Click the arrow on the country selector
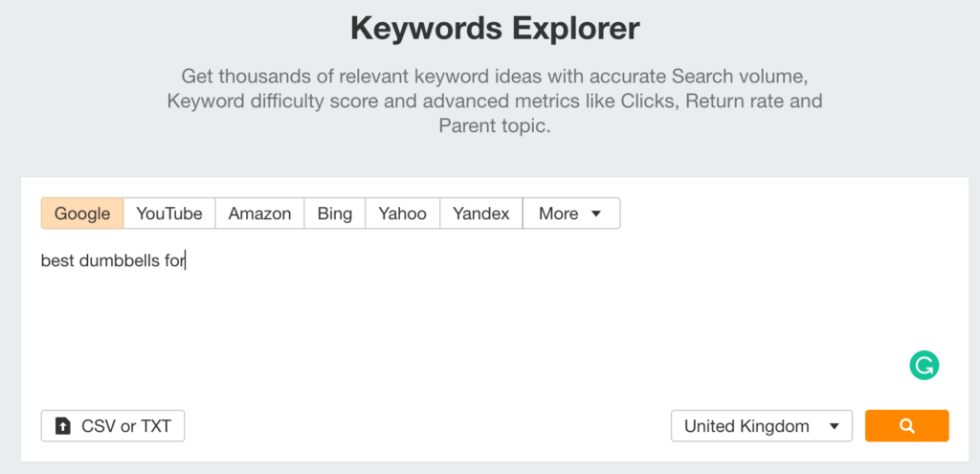This screenshot has height=474, width=980. click(834, 426)
